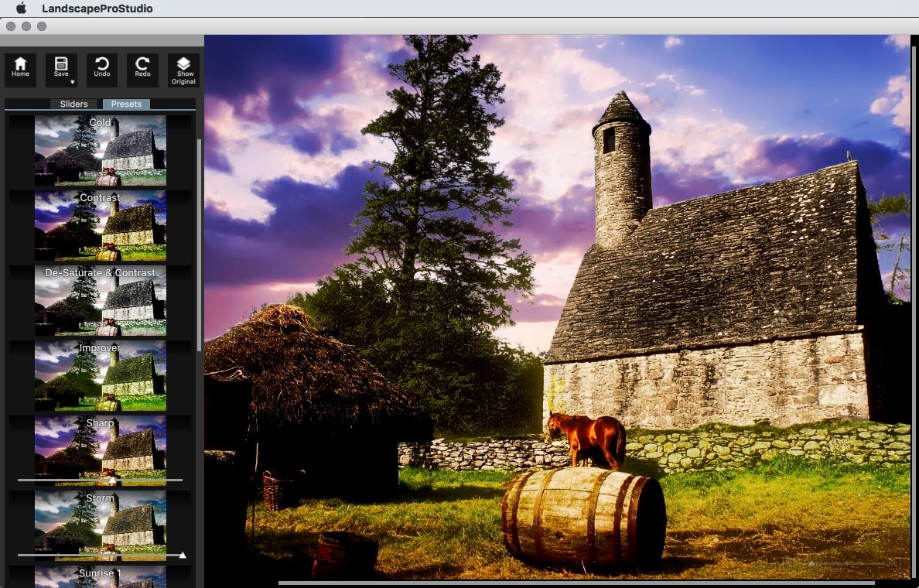Toggle Show Original view
This screenshot has width=919, height=588.
tap(183, 70)
